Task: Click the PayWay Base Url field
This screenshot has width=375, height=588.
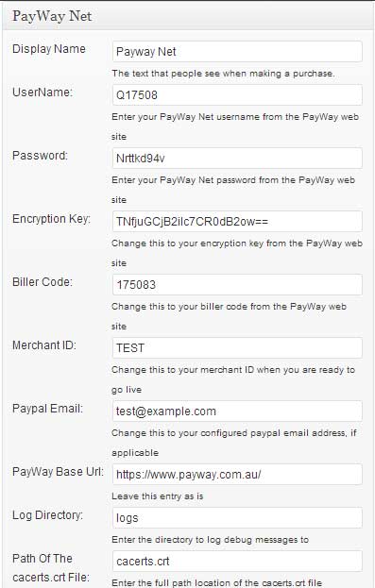Action: tap(237, 475)
